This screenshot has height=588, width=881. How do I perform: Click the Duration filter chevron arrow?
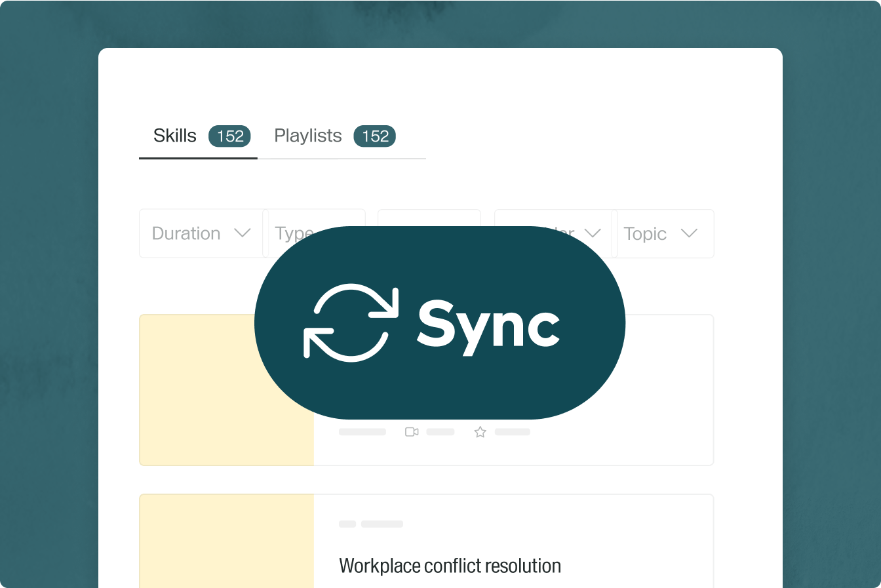pos(243,233)
